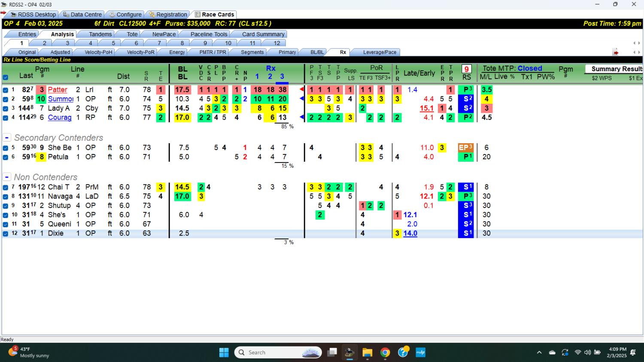
Task: Uncheck row 5 She Be checkbox
Action: [5, 148]
